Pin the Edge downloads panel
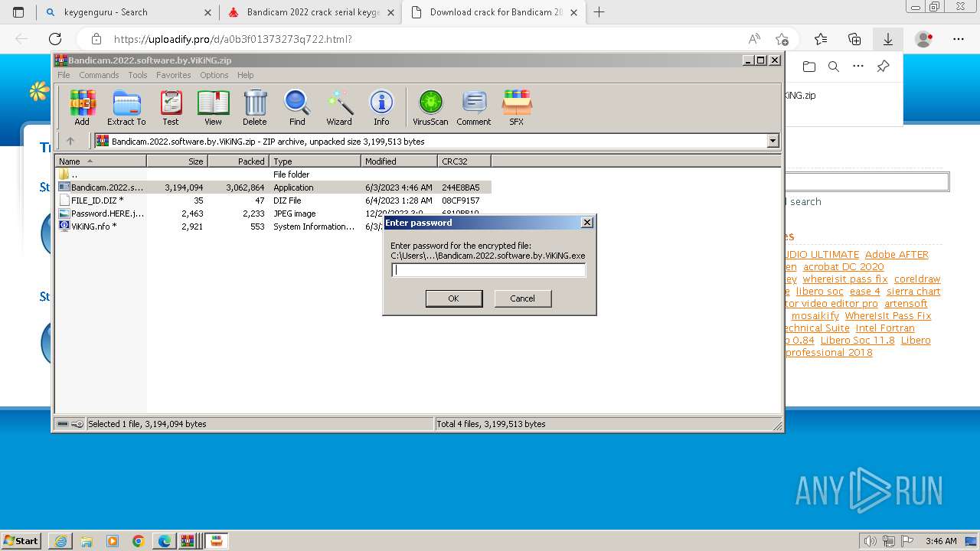This screenshot has width=980, height=551. coord(883,67)
